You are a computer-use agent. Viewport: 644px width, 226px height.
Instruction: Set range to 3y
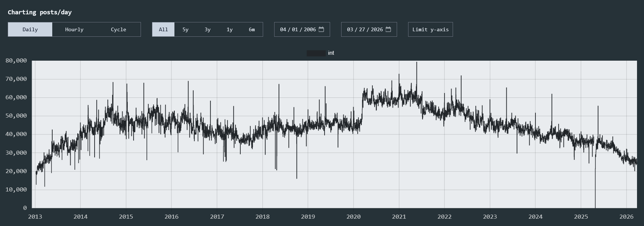coord(208,29)
